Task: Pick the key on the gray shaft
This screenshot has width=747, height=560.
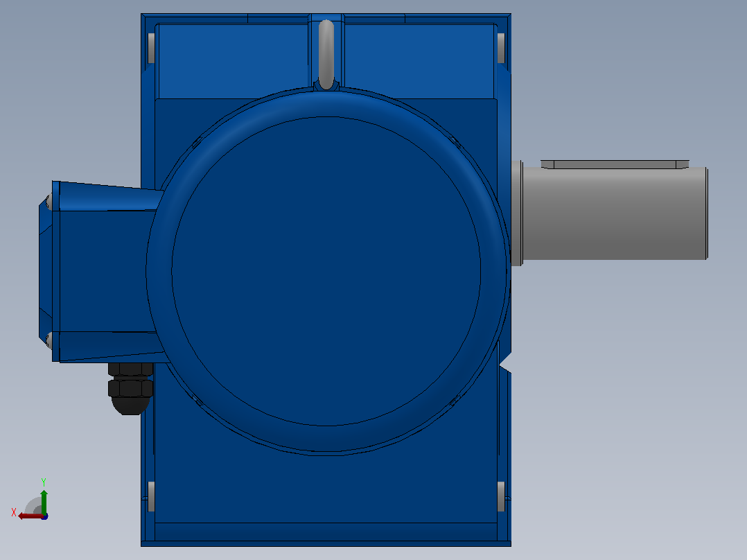Action: click(x=615, y=164)
